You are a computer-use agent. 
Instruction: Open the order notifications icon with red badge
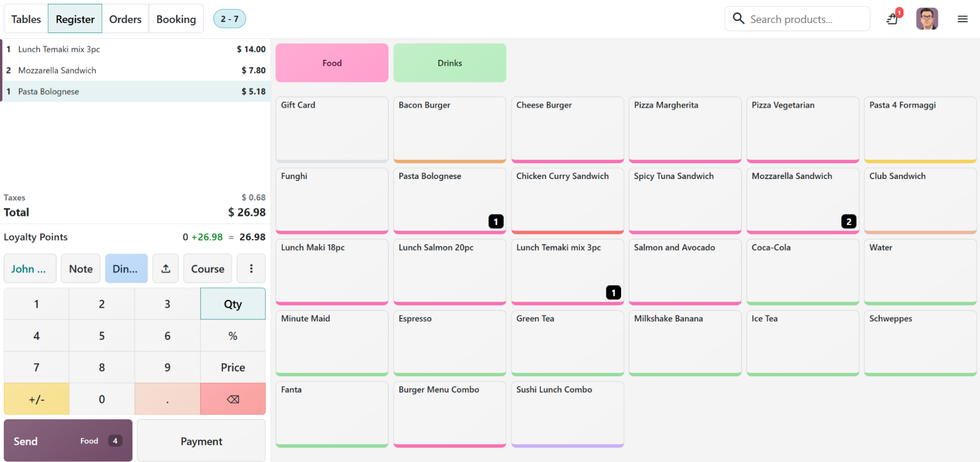coord(893,18)
